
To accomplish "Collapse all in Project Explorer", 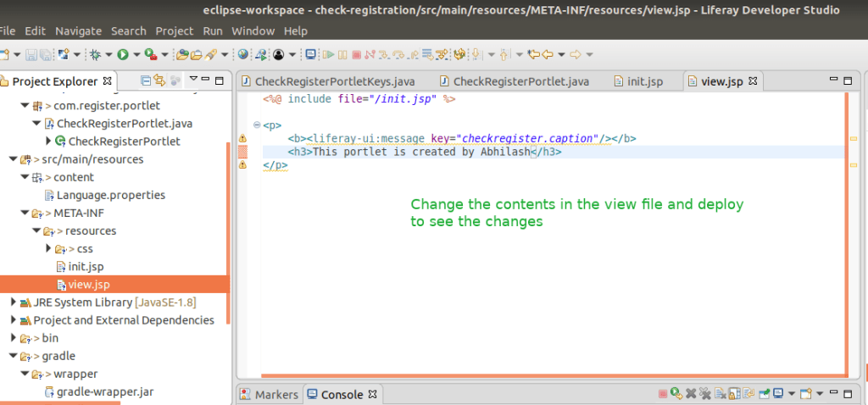I will click(x=146, y=81).
